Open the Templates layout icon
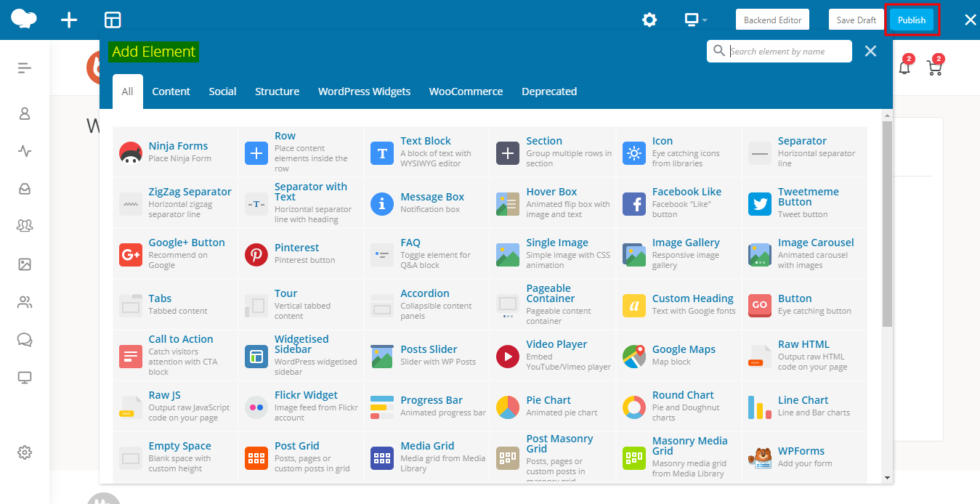 coord(113,20)
